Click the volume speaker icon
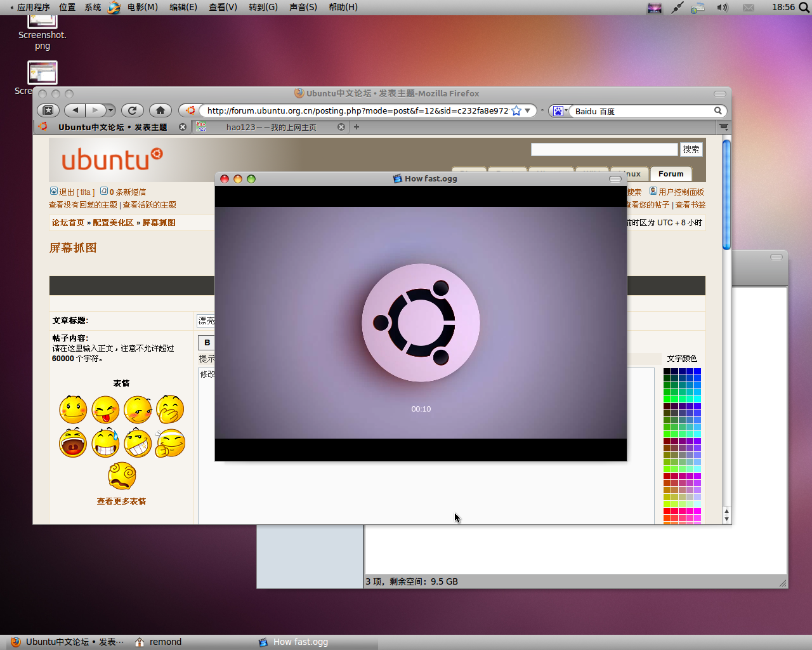The width and height of the screenshot is (812, 650). click(723, 8)
